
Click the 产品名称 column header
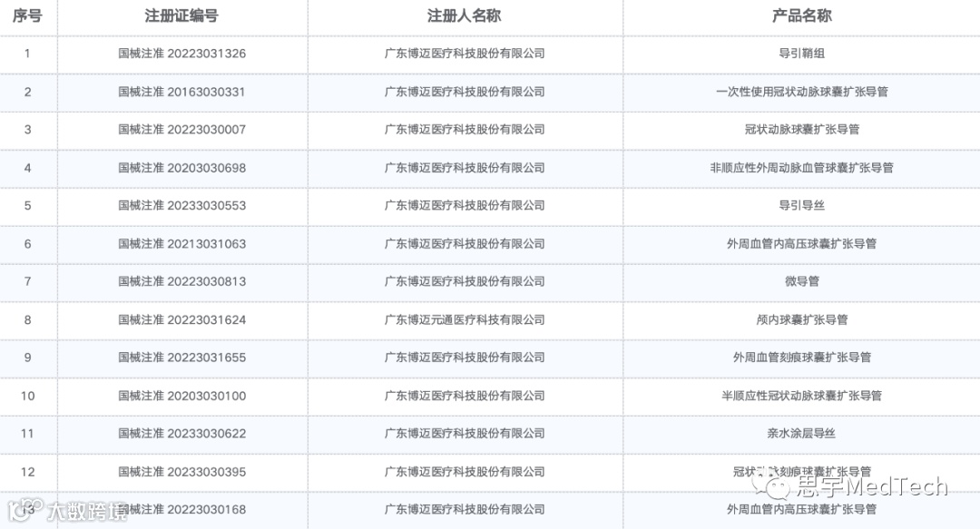click(802, 15)
